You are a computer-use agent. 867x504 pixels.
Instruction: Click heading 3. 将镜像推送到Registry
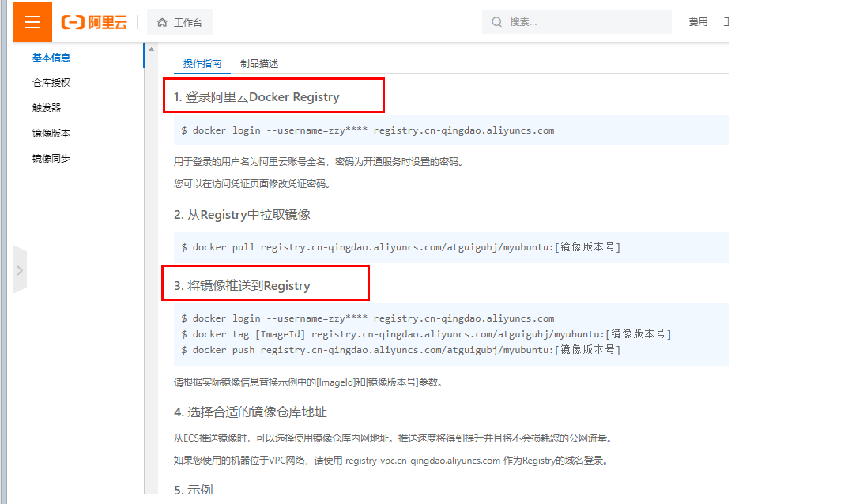tap(242, 286)
